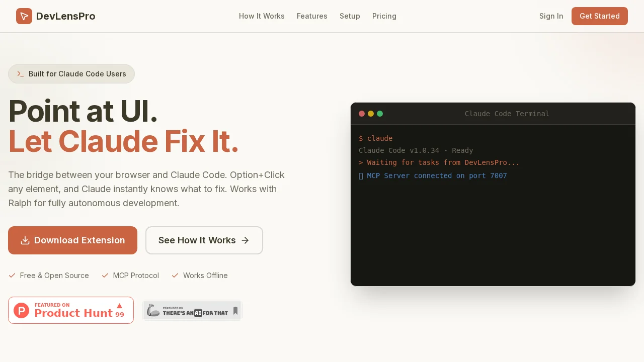Viewport: 644px width, 362px height.
Task: Click the upvote triangle on the Product Hunt badge
Action: [x=119, y=305]
